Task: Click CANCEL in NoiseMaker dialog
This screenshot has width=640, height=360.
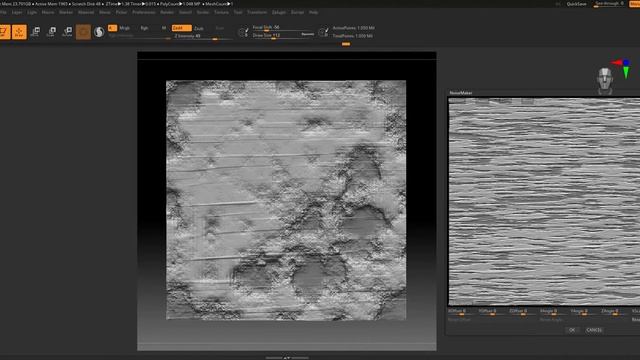Action: tap(593, 330)
